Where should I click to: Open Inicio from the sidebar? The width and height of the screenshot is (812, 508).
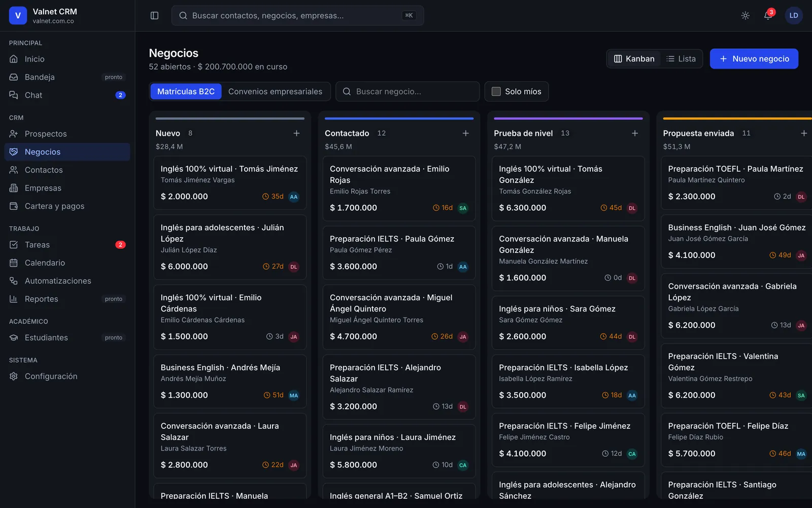point(67,59)
